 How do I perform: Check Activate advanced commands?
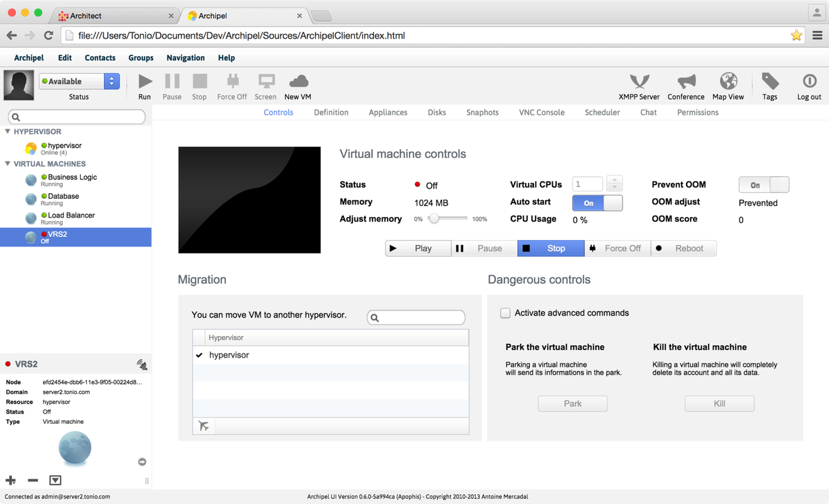click(505, 313)
